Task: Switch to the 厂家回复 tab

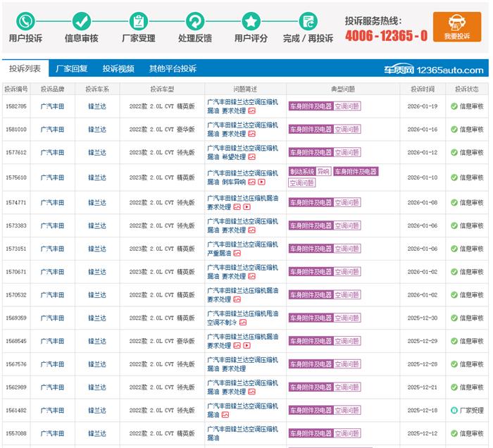Action: tap(72, 69)
